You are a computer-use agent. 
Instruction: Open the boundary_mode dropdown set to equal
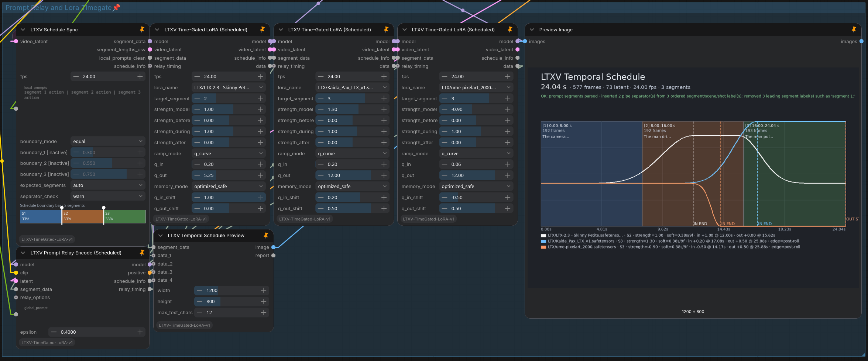[x=108, y=141]
